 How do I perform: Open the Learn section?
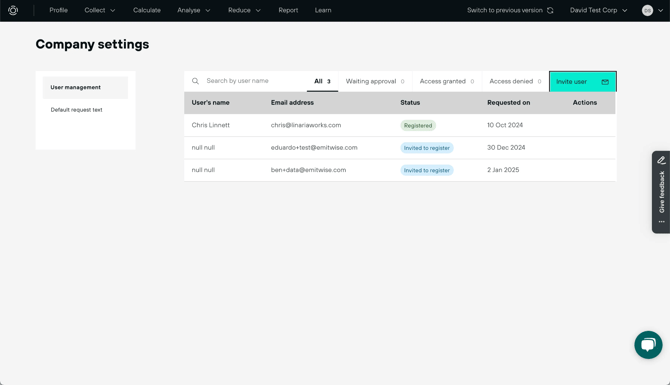323,10
